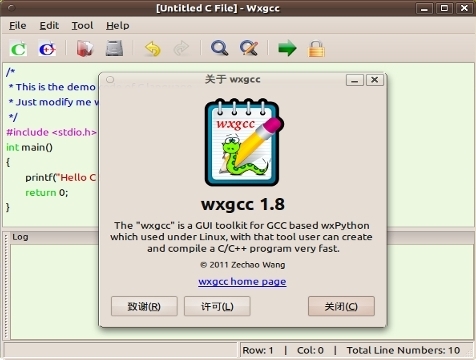Undo last edit with yellow arrow
The width and height of the screenshot is (476, 360).
pos(152,49)
